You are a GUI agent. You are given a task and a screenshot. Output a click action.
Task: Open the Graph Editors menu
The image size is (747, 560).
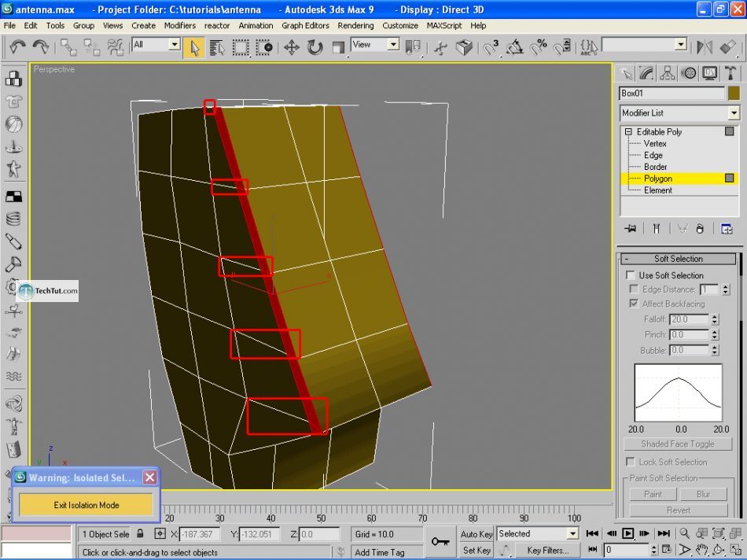tap(305, 25)
